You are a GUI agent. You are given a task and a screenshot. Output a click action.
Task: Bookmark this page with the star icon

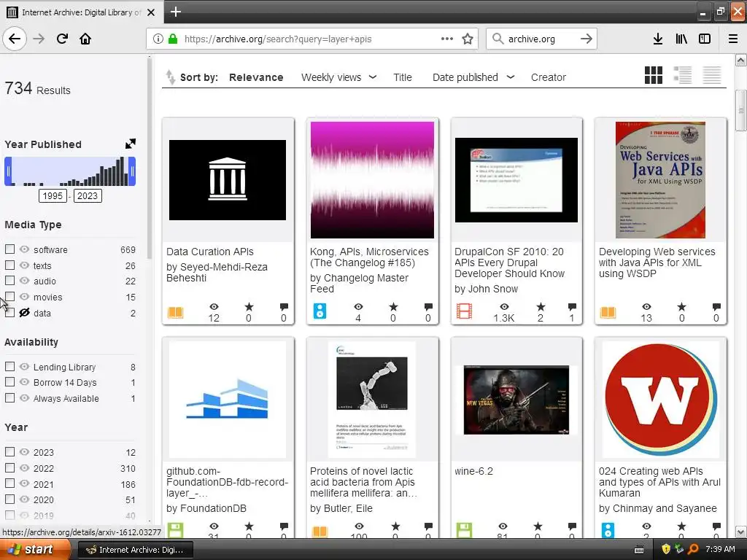click(468, 39)
